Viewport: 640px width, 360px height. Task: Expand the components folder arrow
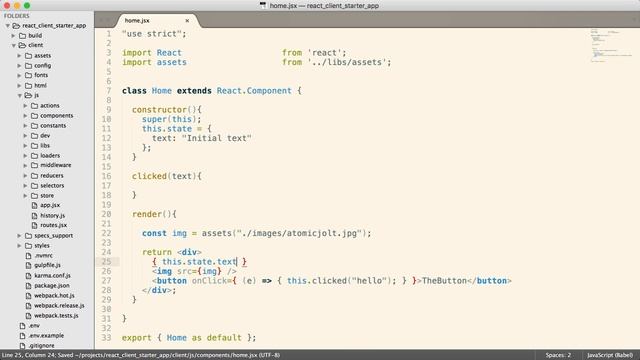(x=25, y=116)
